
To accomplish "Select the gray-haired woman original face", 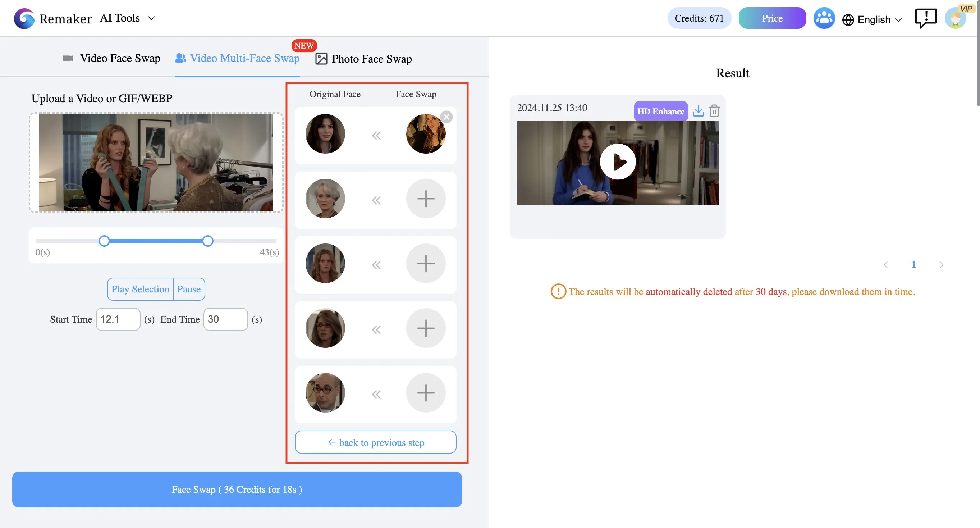I will click(325, 199).
